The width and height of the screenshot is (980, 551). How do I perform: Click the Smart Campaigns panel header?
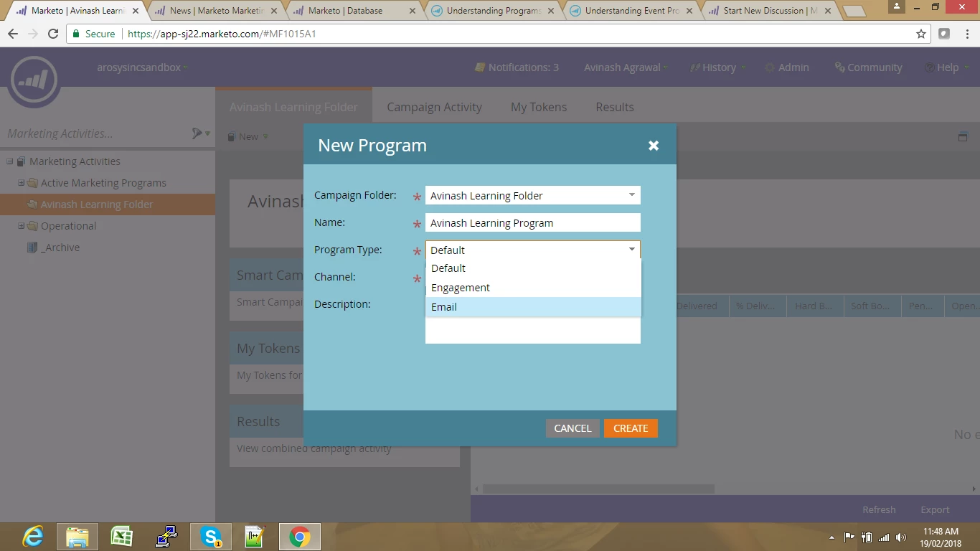[x=270, y=275]
